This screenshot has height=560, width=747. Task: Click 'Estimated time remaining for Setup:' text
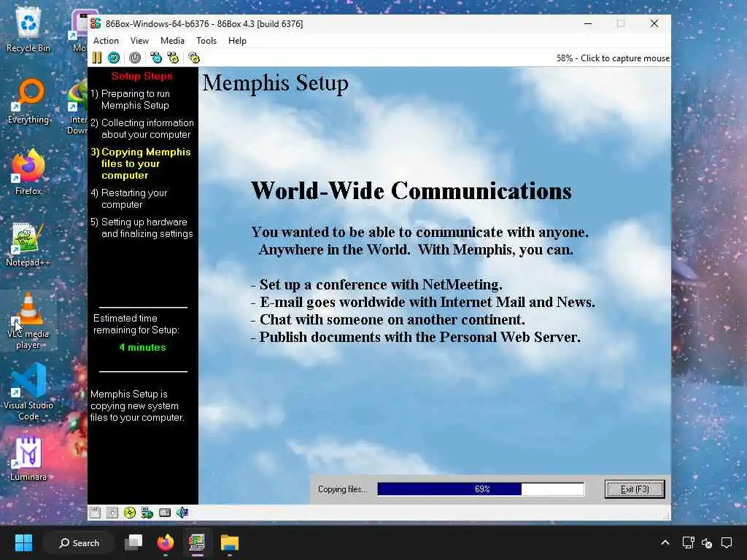(x=136, y=324)
